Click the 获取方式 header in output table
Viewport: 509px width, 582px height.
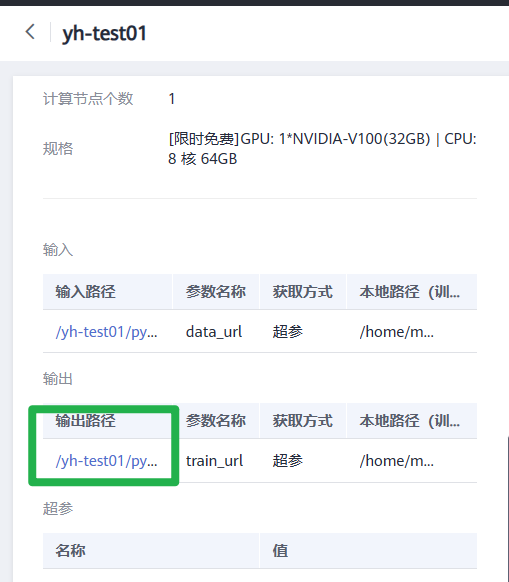pos(303,421)
